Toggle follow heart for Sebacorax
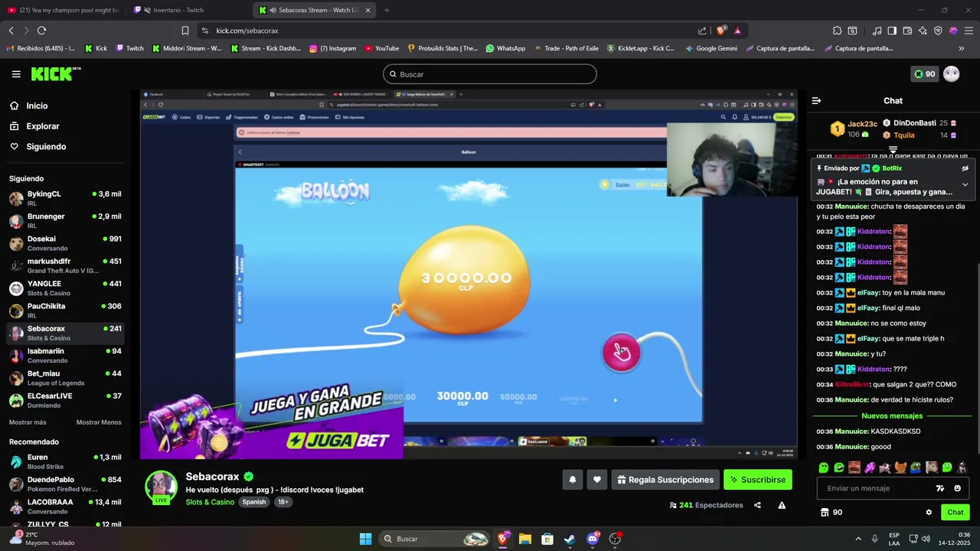The image size is (980, 551). [597, 480]
